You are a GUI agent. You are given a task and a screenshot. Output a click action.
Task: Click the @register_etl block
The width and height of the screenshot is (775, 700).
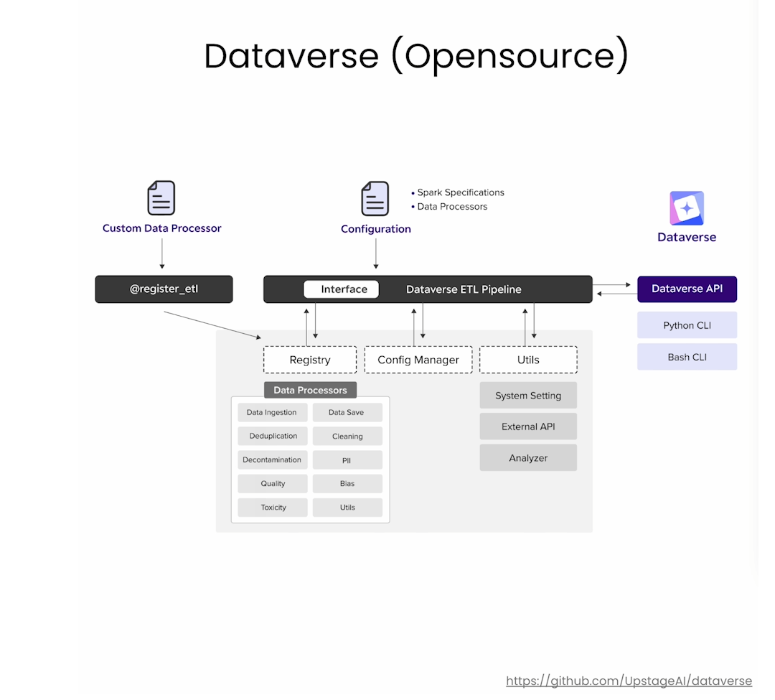pos(164,289)
